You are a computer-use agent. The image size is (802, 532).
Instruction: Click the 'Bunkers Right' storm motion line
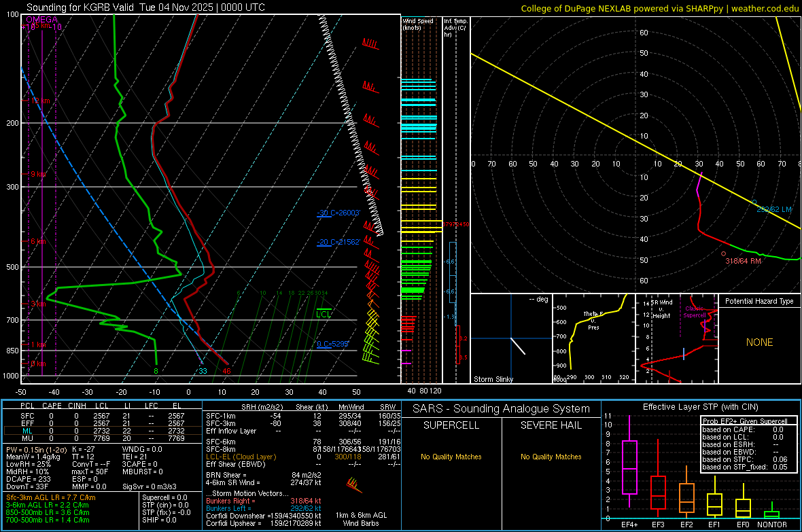click(x=264, y=501)
